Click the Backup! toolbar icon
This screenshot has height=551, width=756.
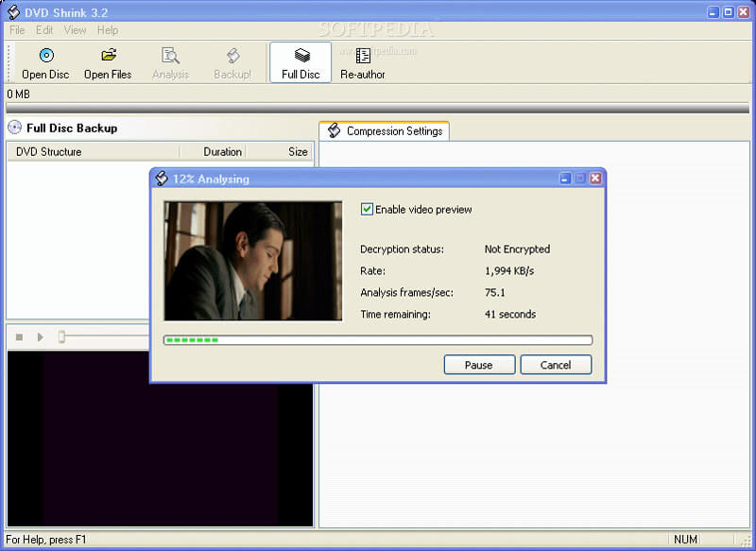232,62
